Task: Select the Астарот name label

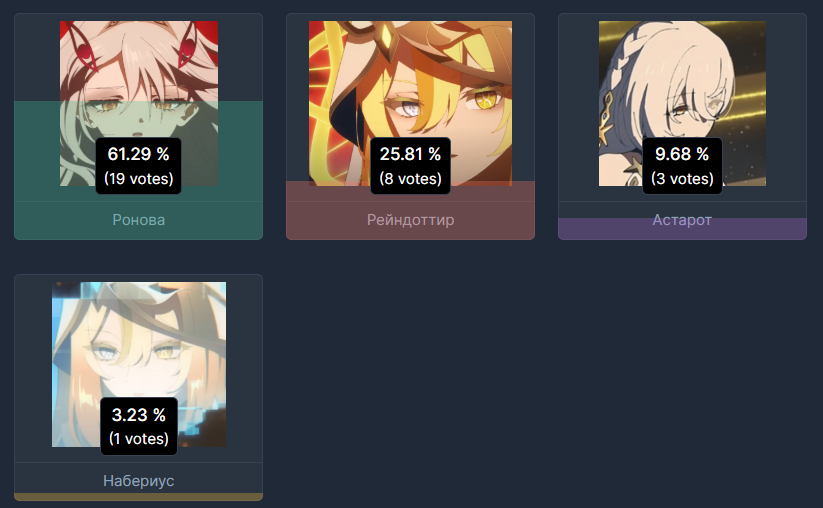Action: (682, 220)
